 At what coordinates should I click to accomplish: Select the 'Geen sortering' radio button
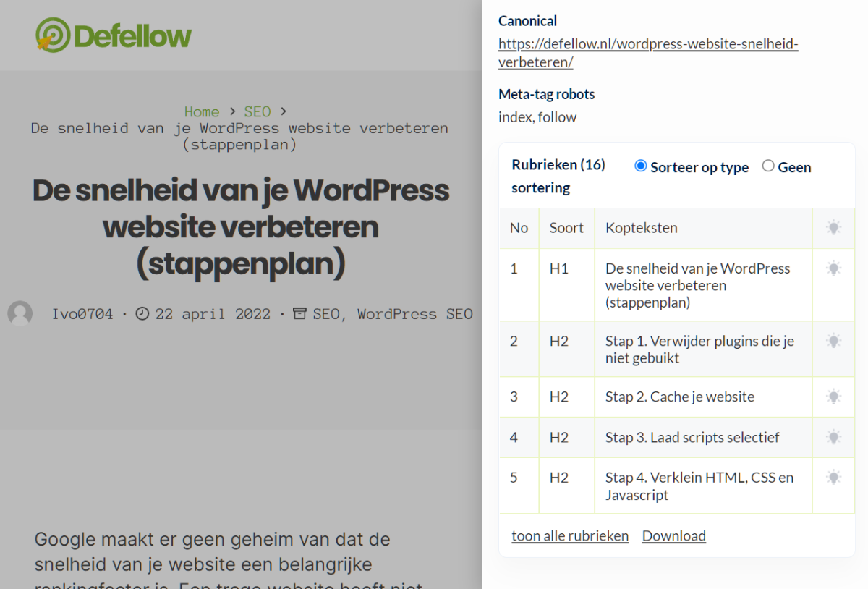pos(768,166)
